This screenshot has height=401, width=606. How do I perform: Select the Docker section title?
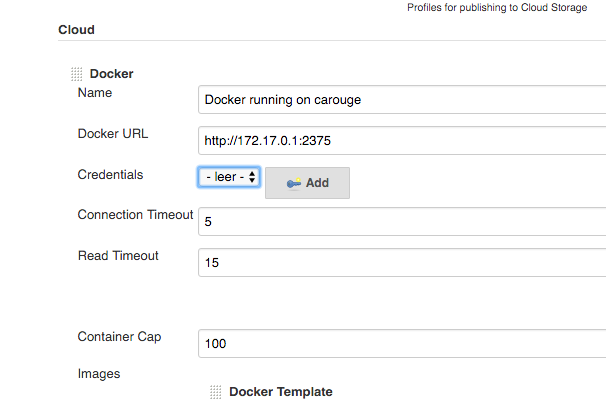(111, 74)
